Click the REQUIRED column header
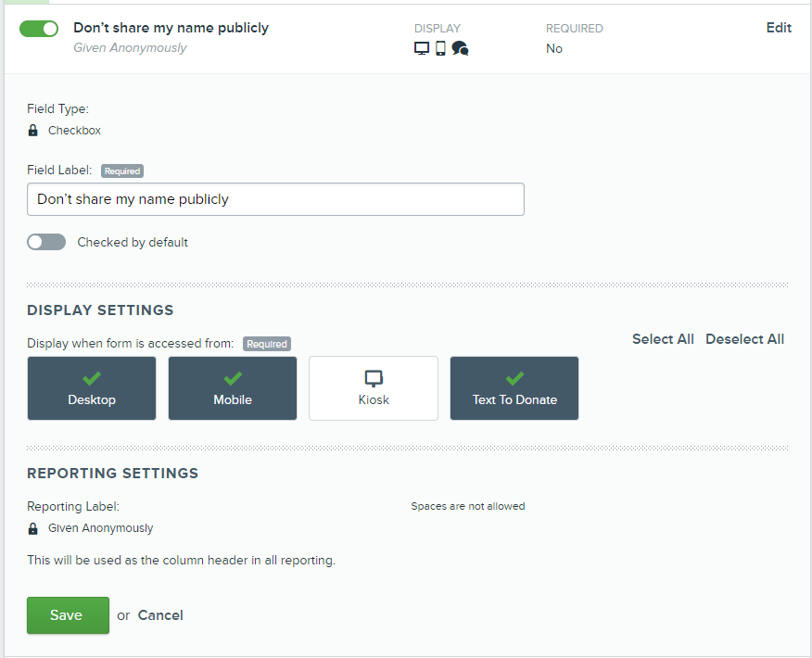 (575, 29)
